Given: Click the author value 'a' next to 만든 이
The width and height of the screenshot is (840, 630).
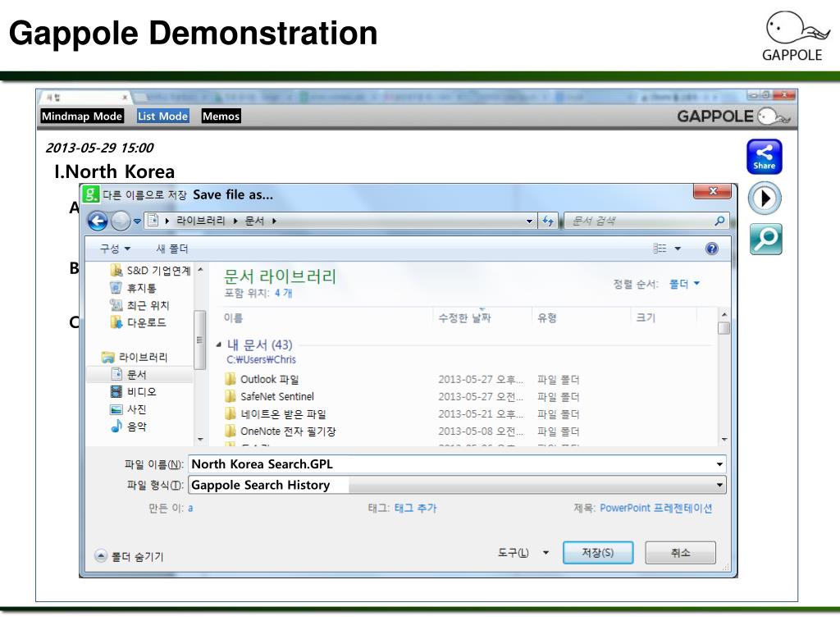Looking at the screenshot, I should coord(190,508).
